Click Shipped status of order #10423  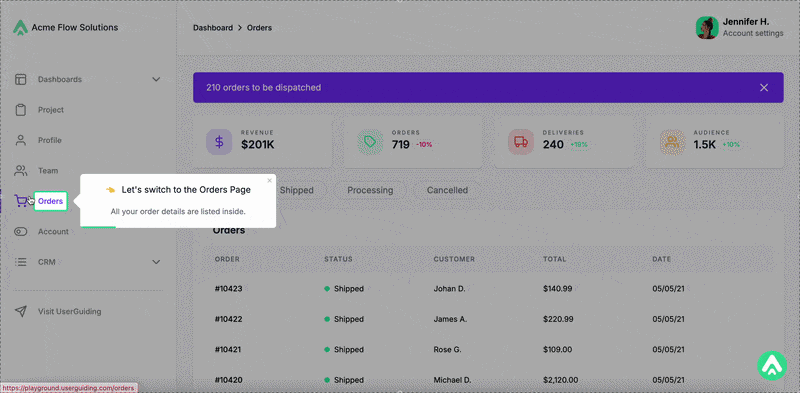344,289
